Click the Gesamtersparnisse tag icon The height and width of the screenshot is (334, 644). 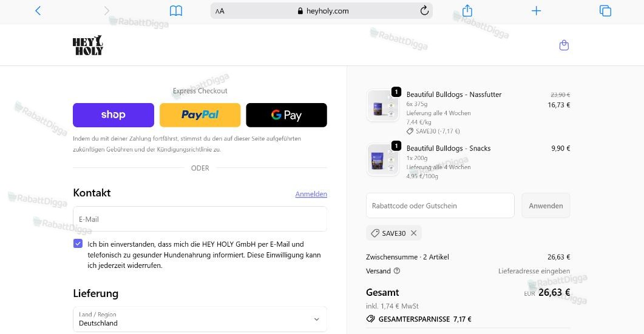[x=370, y=319]
